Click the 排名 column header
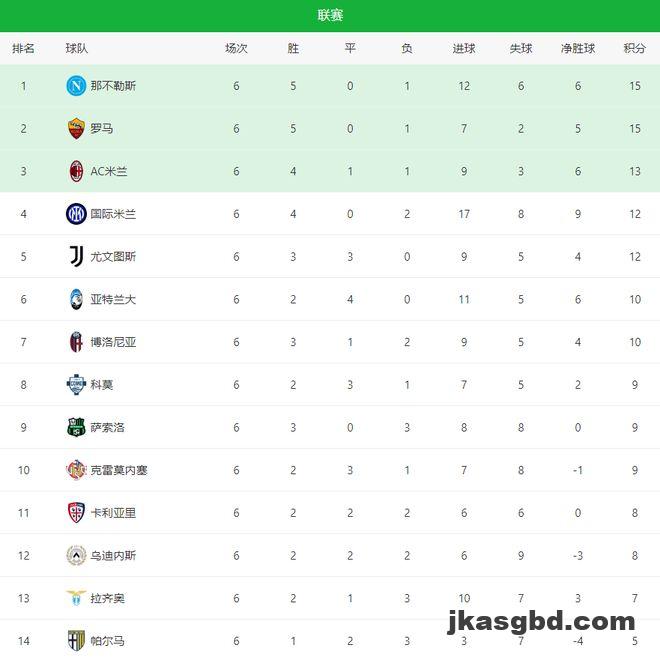 [23, 48]
